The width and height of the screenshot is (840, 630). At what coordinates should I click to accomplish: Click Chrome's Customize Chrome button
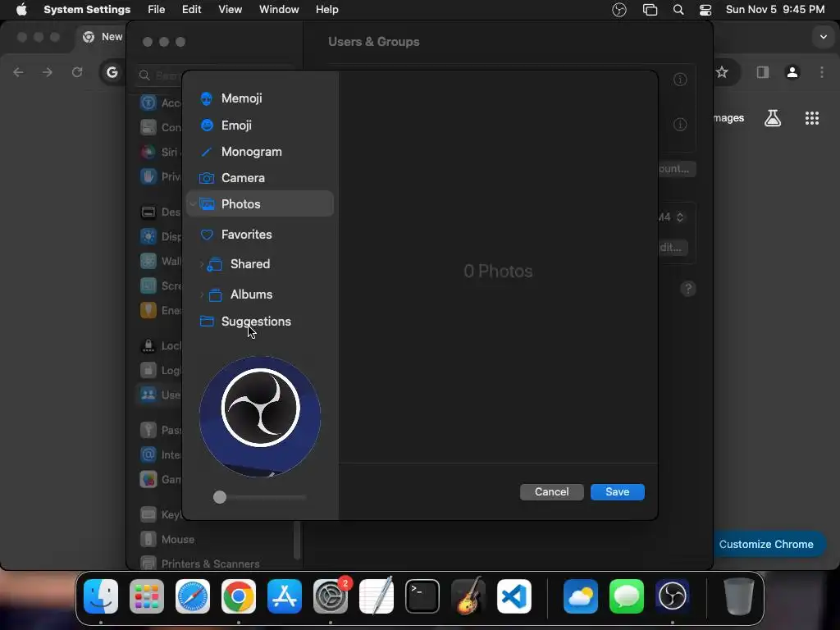tap(767, 545)
